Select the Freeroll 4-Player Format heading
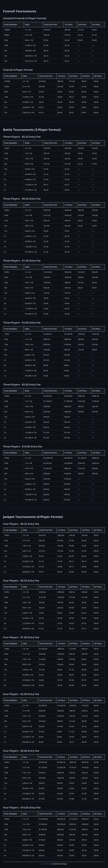This screenshot has width=108, height=868. [18, 70]
